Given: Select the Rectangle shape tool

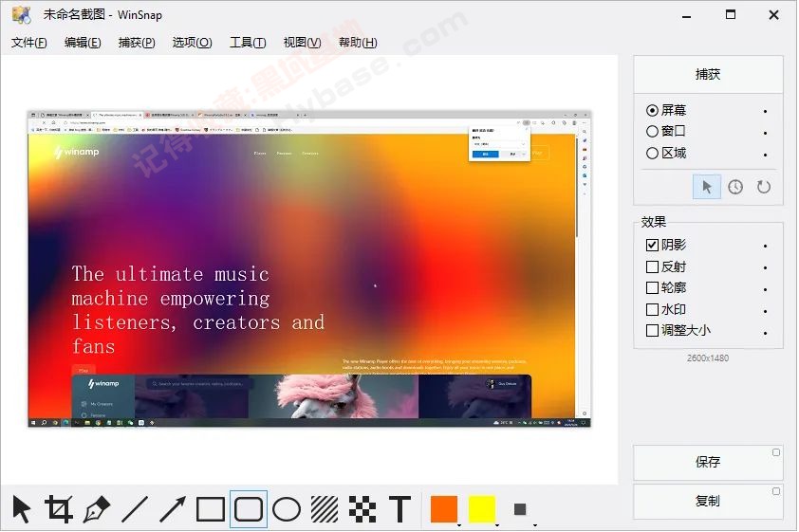Looking at the screenshot, I should [211, 508].
